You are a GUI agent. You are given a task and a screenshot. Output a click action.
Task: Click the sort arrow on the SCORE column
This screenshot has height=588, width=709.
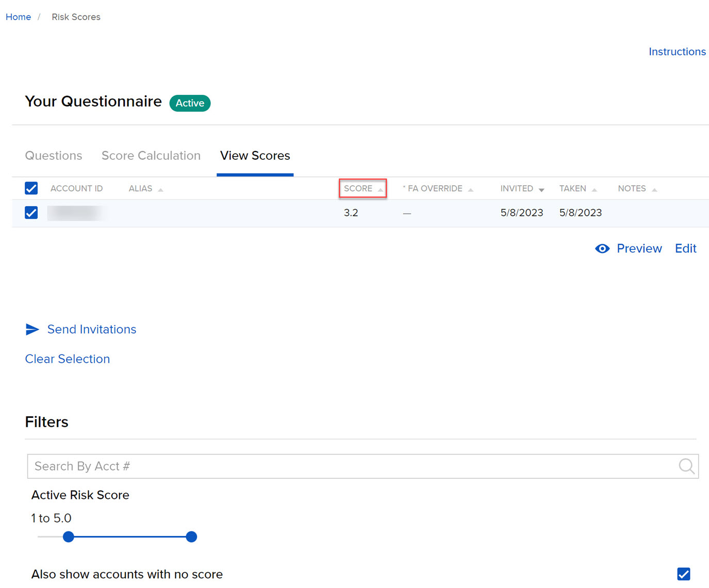pyautogui.click(x=381, y=189)
